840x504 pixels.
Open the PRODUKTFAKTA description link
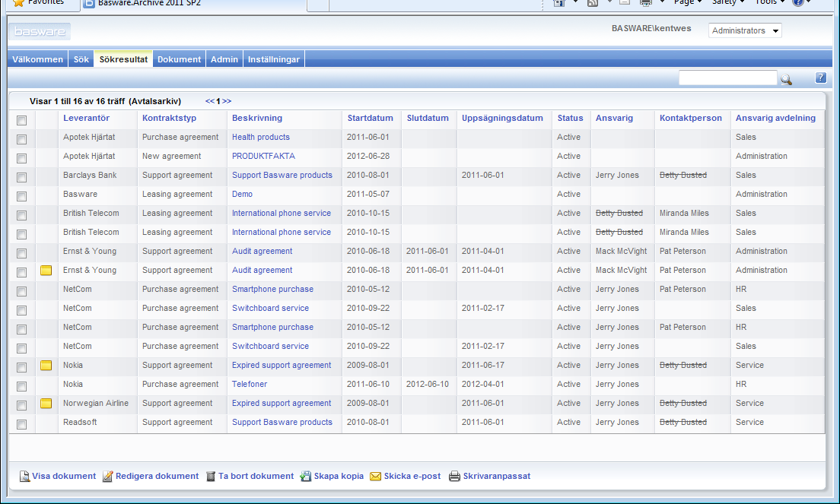point(263,157)
